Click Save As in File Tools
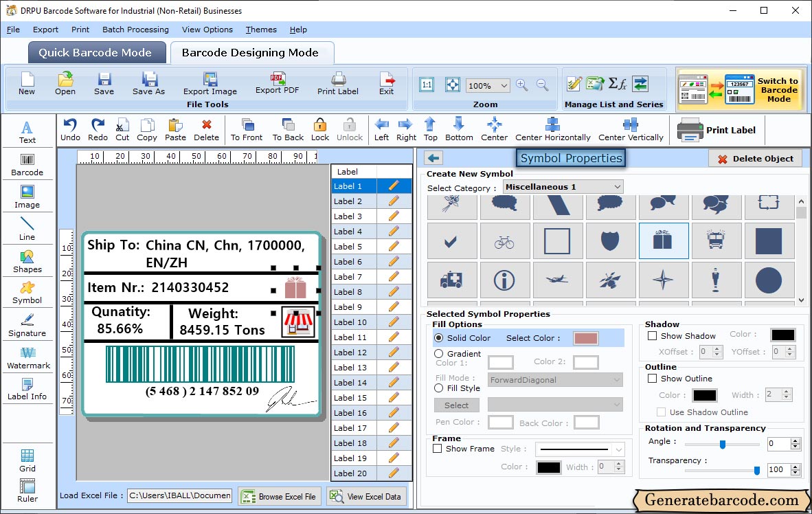This screenshot has height=514, width=812. pyautogui.click(x=148, y=84)
